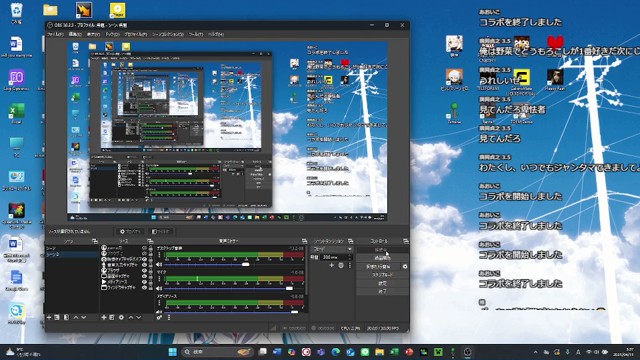Image resolution: width=640 pixels, height=360 pixels.
Task: Lock the first source in the list
Action: pyautogui.click(x=150, y=248)
